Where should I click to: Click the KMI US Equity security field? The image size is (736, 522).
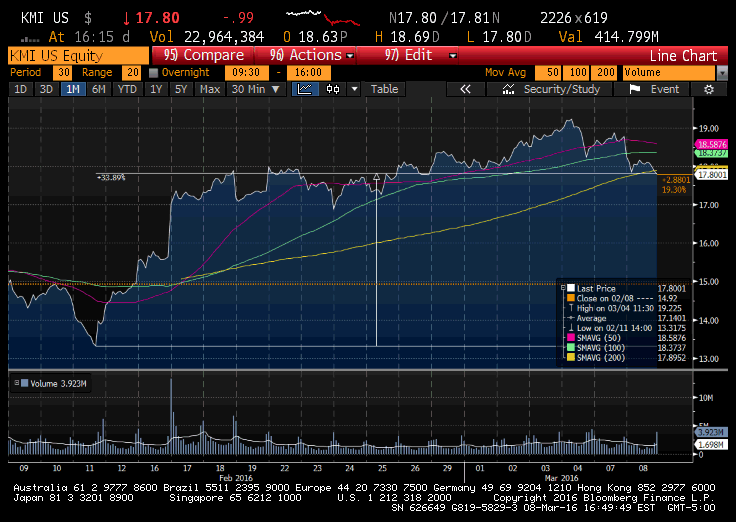click(x=78, y=55)
